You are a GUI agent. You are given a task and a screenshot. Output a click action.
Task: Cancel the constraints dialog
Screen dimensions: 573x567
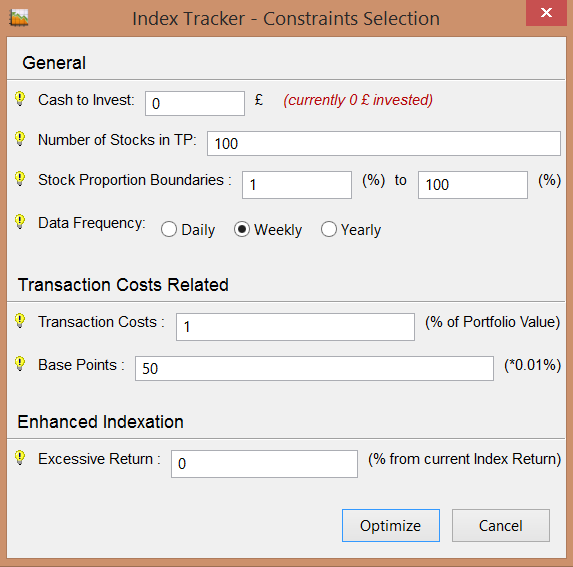(501, 525)
